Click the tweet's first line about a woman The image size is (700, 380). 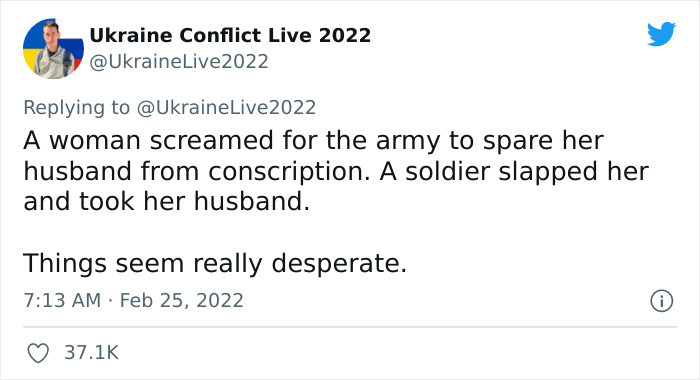(x=313, y=141)
